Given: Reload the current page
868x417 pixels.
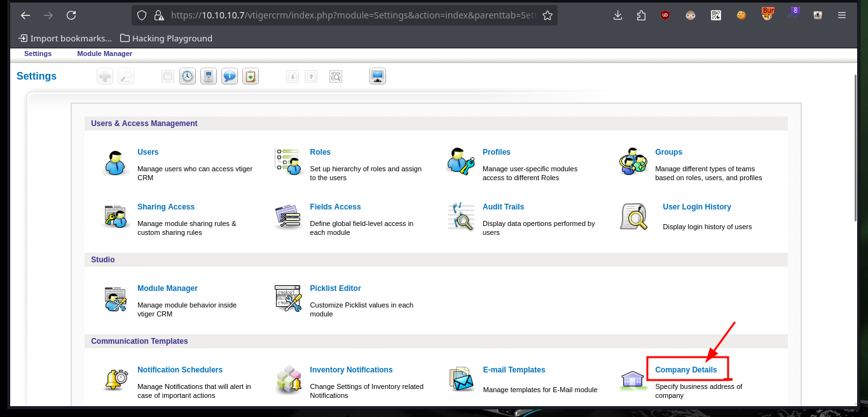Looking at the screenshot, I should click(71, 15).
